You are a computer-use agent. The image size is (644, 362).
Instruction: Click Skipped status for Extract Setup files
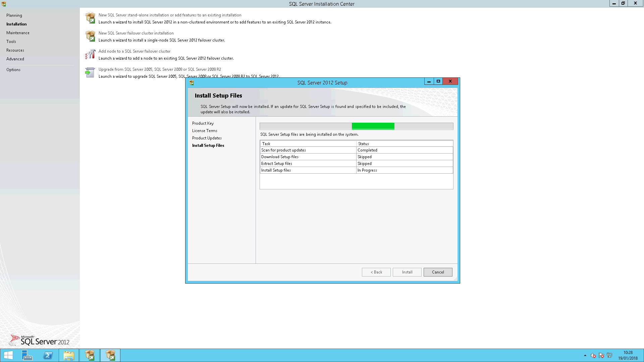point(405,164)
